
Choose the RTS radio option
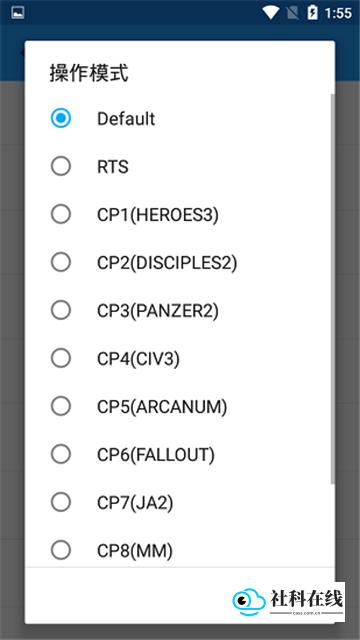coord(61,166)
